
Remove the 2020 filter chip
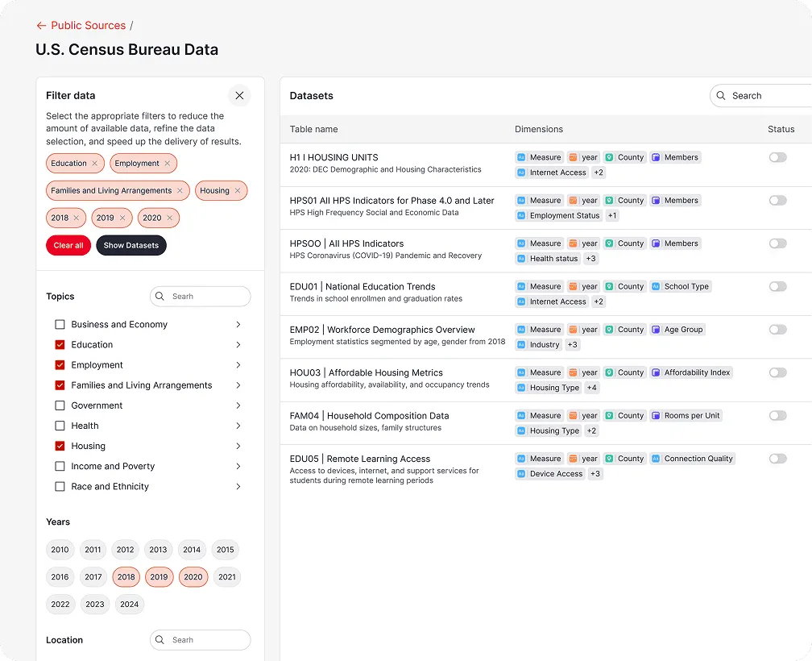coord(169,218)
